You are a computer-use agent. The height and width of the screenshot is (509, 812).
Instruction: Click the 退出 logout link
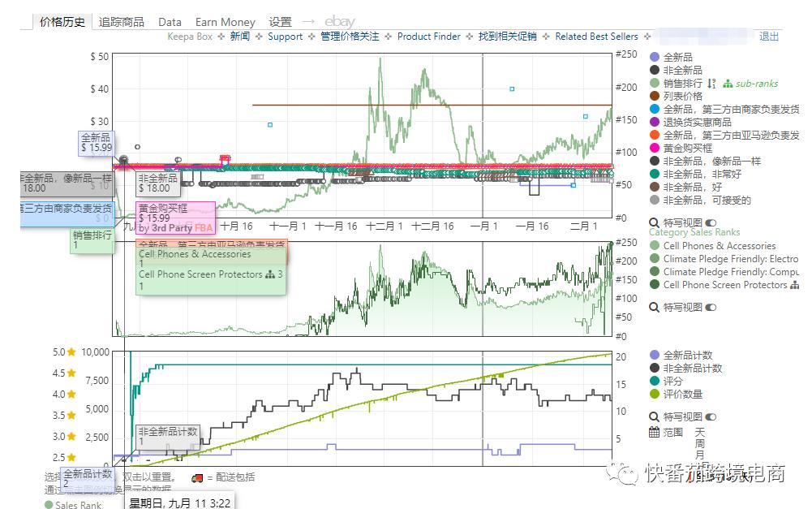click(x=768, y=37)
